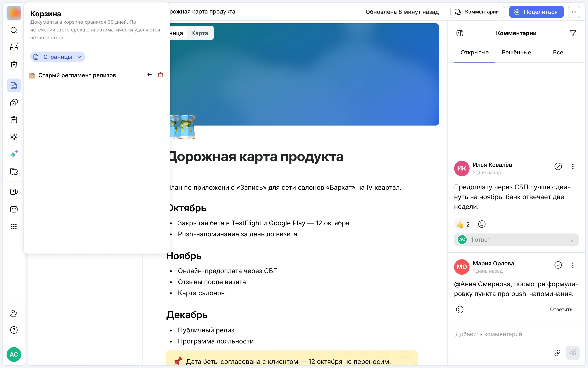
Task: Focus the 'Добавить комментарий' input field
Action: [516, 334]
